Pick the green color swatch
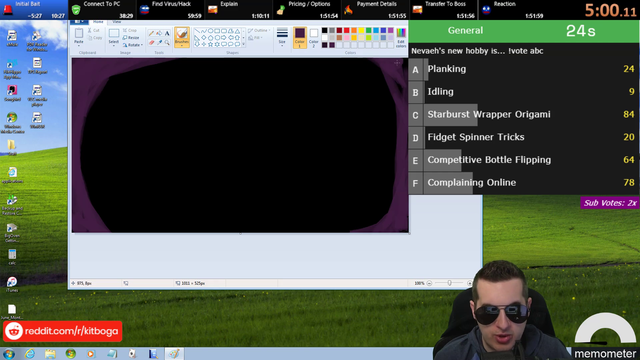This screenshot has width=640, height=360. [369, 30]
